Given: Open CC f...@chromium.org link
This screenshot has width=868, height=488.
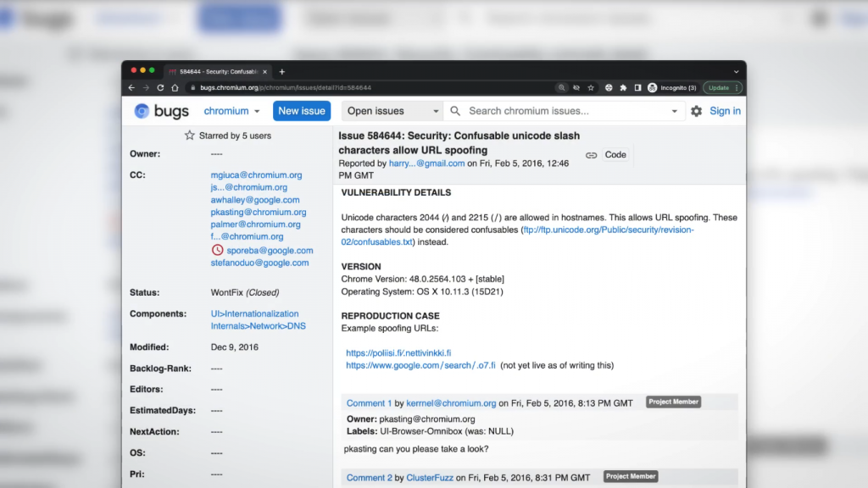Looking at the screenshot, I should [x=247, y=237].
